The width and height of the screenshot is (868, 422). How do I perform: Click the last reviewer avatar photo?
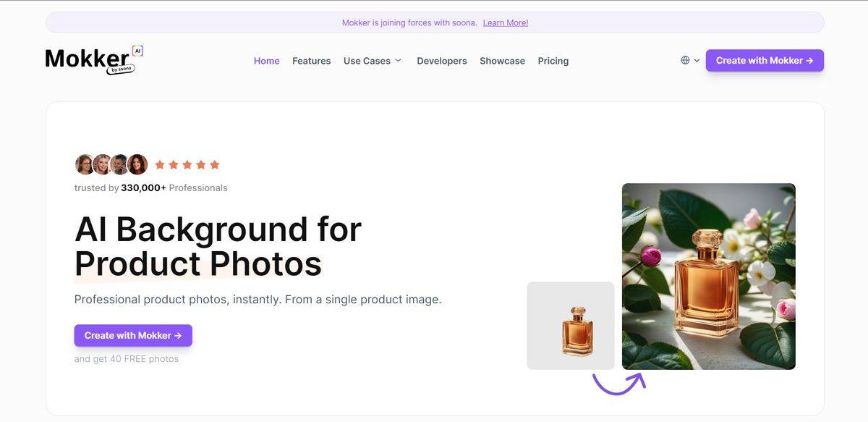pyautogui.click(x=137, y=164)
